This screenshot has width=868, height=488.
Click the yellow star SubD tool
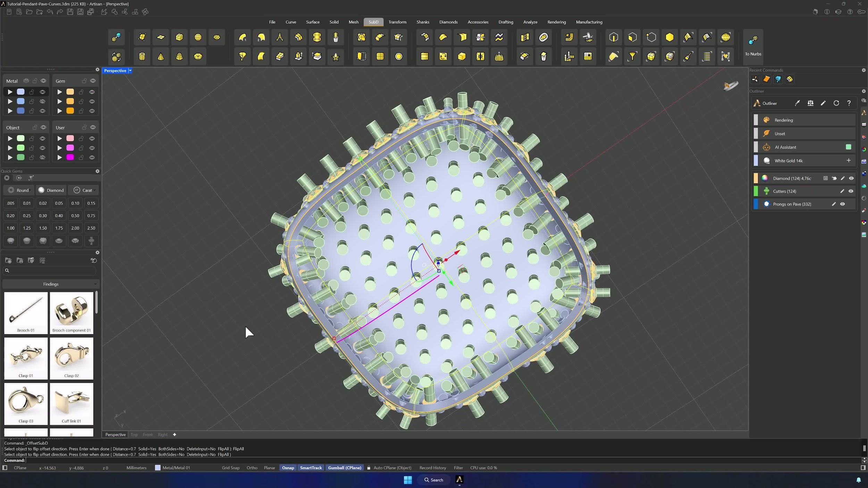[336, 56]
